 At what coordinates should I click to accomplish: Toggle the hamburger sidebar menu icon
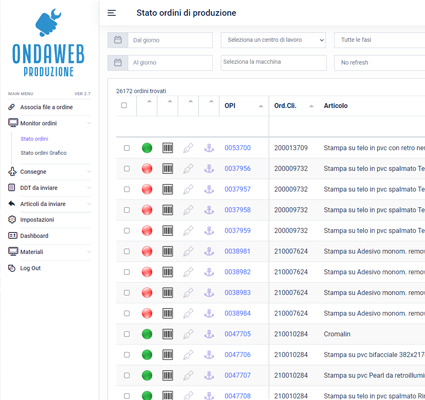112,13
